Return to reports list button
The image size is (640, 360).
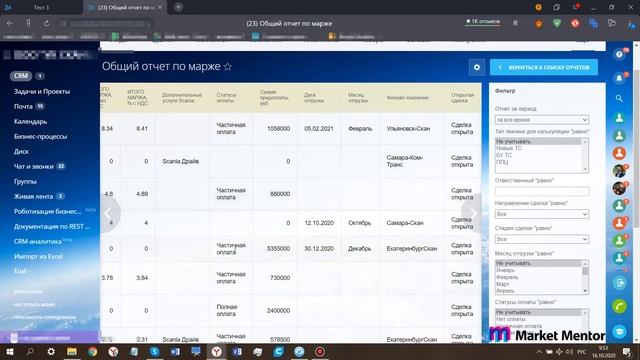tap(544, 67)
